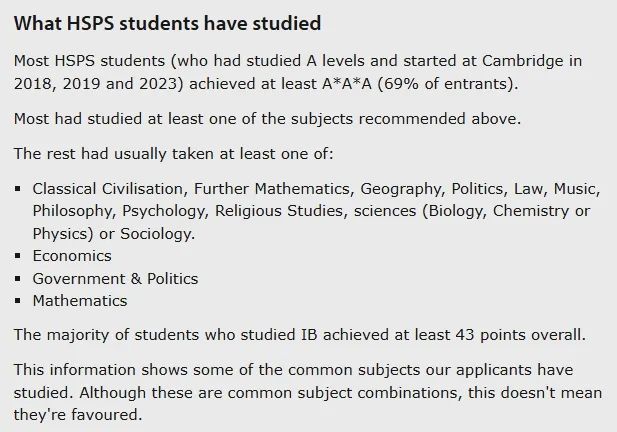Select the Mathematics list item text

pyautogui.click(x=80, y=301)
